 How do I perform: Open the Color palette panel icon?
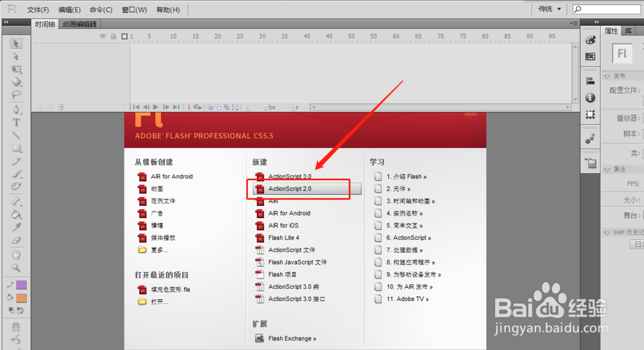tap(590, 40)
